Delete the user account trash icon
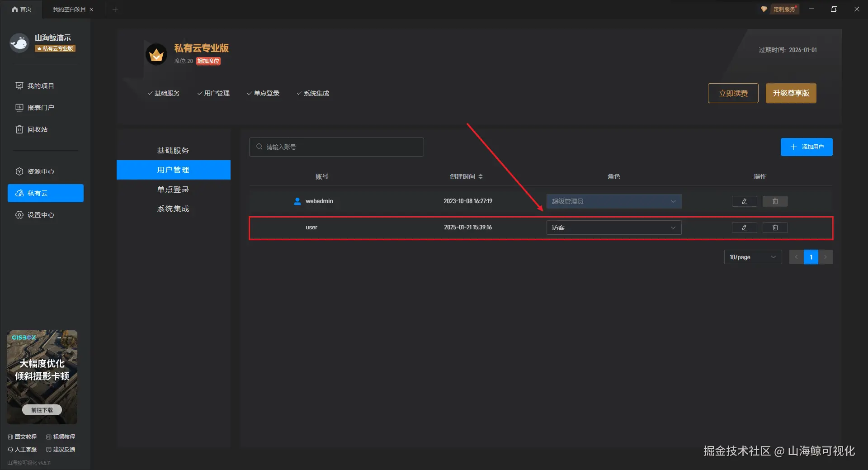Screen dimensions: 868x470 775,228
